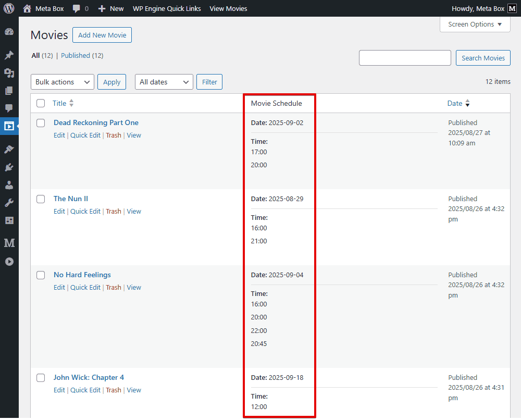The height and width of the screenshot is (420, 521).
Task: Check the checkbox for The Nun II
Action: click(41, 199)
